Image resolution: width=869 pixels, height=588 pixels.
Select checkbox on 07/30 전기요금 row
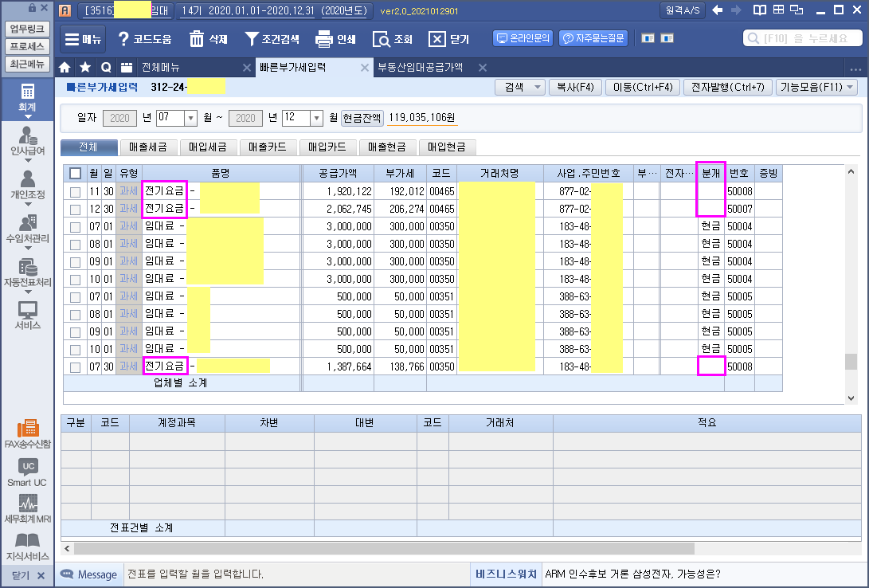point(75,367)
